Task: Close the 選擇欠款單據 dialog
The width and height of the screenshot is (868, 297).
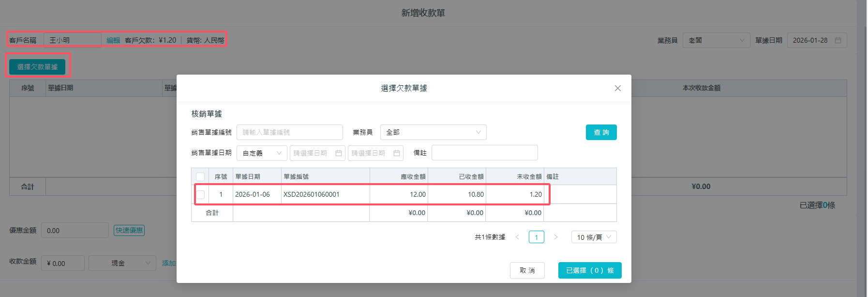Action: 617,88
